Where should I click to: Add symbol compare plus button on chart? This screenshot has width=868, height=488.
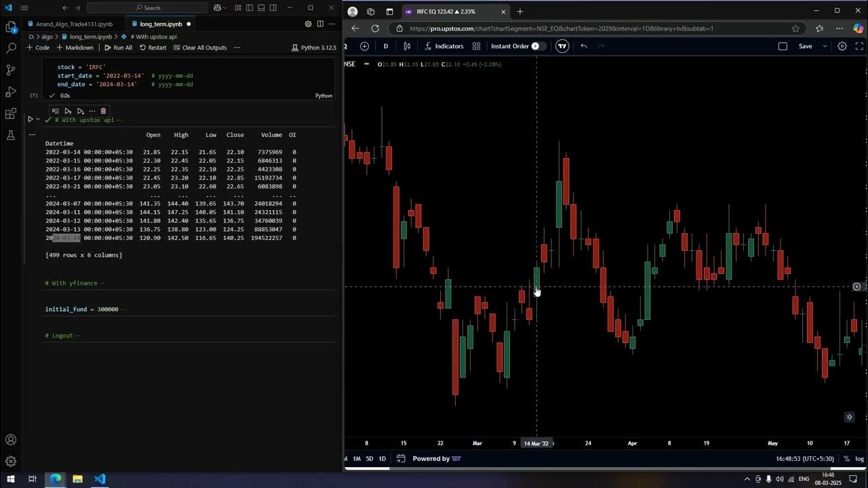[x=365, y=46]
